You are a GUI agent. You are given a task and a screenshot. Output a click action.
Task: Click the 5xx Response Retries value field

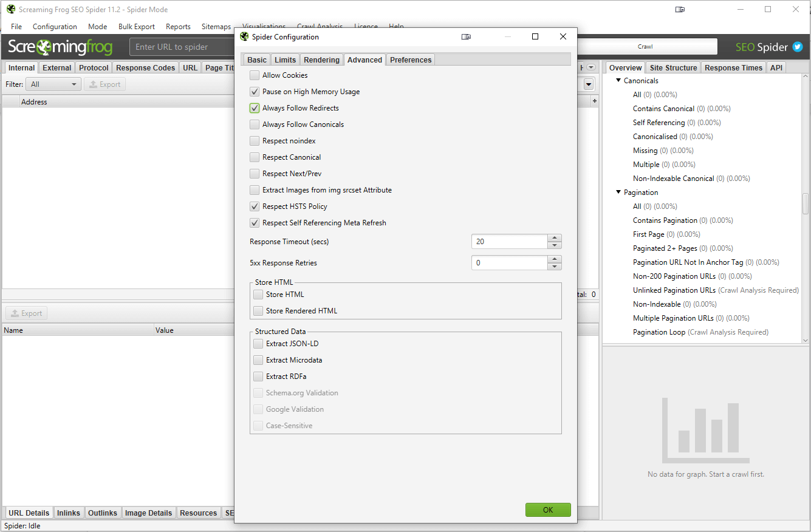click(510, 263)
